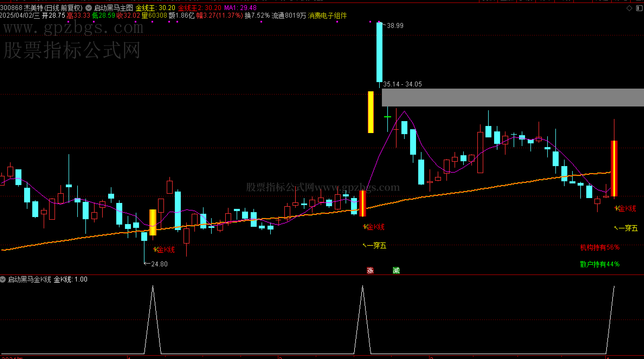Screen dimensions: 644x359
Task: Click the 额1.86亿 amount value
Action: (182, 16)
